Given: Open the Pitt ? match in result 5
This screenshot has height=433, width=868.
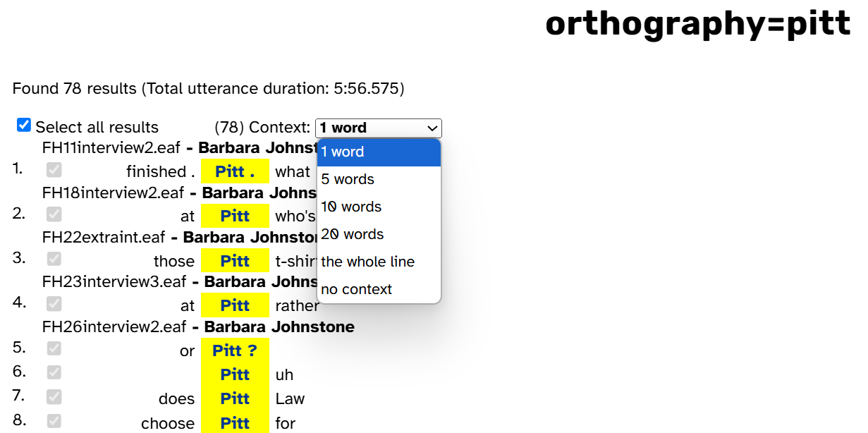Looking at the screenshot, I should pos(235,350).
